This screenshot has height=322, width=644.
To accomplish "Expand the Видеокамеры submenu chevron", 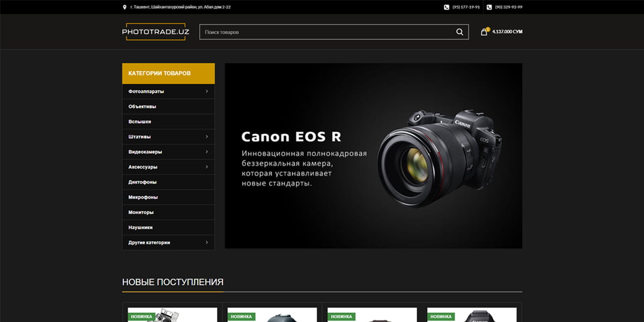I will pos(207,152).
